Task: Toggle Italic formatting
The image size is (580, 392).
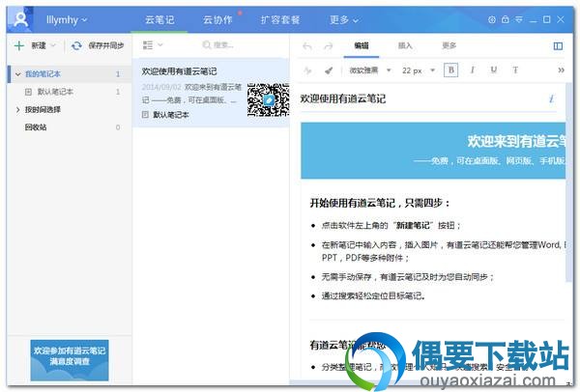Action: (473, 70)
